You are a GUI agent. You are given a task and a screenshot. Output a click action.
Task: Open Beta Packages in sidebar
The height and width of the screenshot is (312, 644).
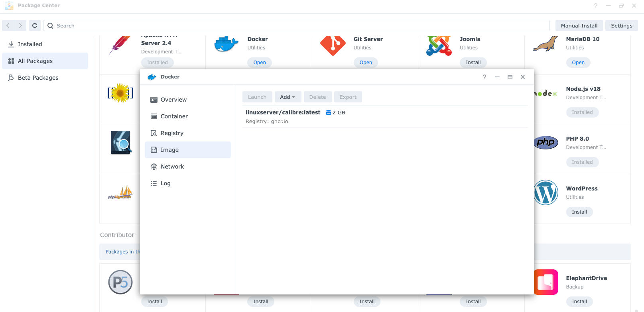[45, 78]
